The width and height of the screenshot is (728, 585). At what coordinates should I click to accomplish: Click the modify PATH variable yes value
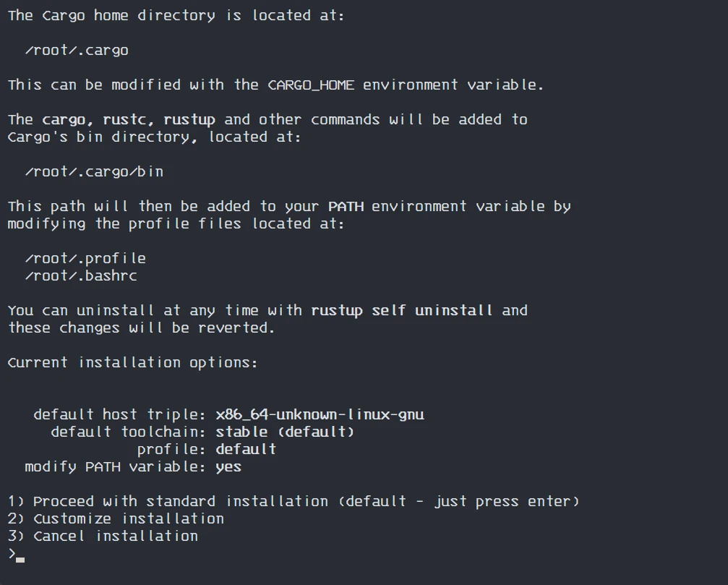coord(228,468)
